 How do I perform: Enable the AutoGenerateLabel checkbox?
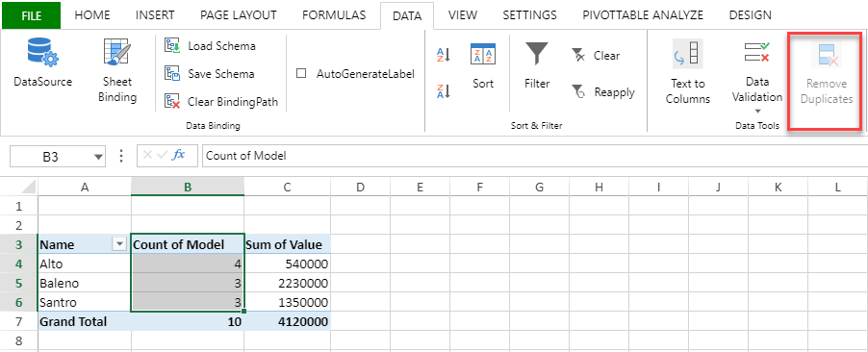302,74
